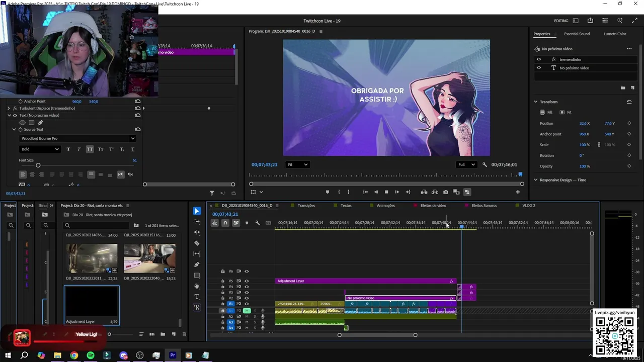Add a marker in the timeline header
The width and height of the screenshot is (644, 362).
[247, 223]
